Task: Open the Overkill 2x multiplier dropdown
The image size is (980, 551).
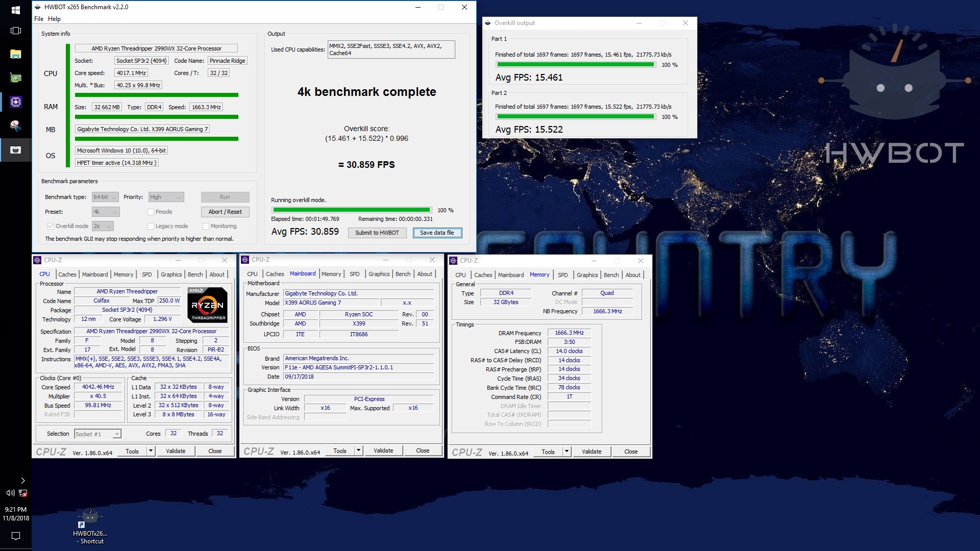Action: pos(102,226)
